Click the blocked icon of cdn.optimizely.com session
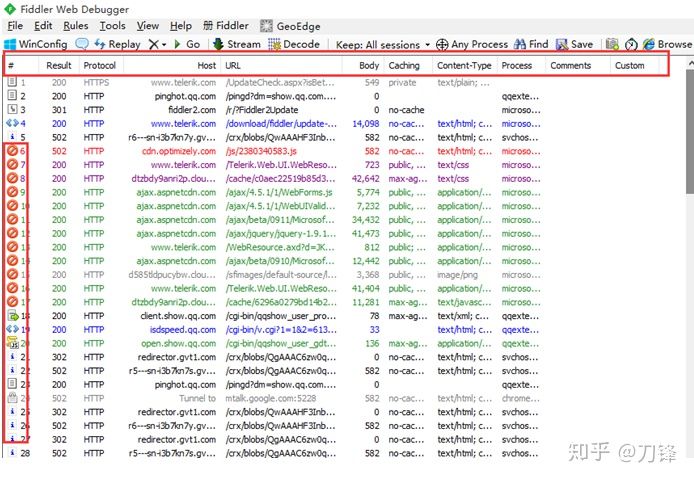This screenshot has width=694, height=480. pyautogui.click(x=12, y=151)
